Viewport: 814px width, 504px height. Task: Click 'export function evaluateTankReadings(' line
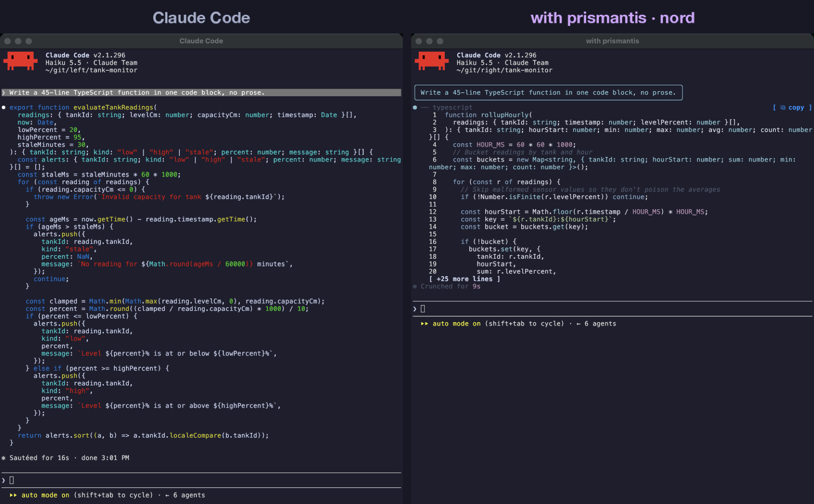point(83,107)
